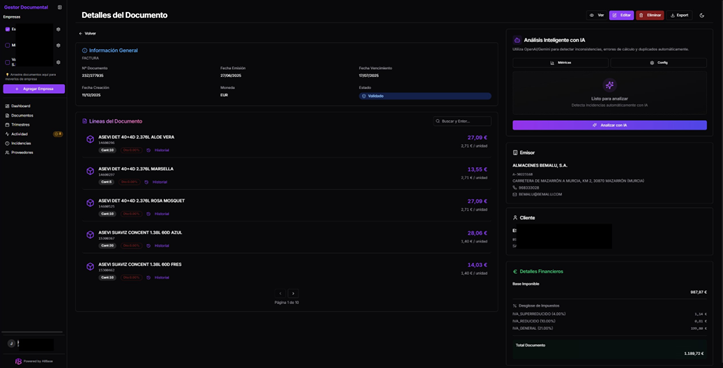Click the box icon for ALOE VERA line
This screenshot has height=368, width=723.
90,139
